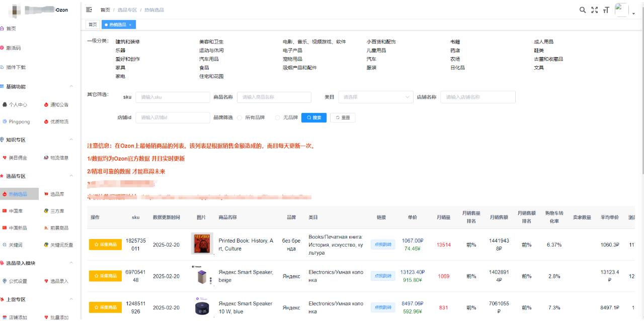The width and height of the screenshot is (644, 321).
Task: Filter by category 书籍
Action: pos(455,42)
